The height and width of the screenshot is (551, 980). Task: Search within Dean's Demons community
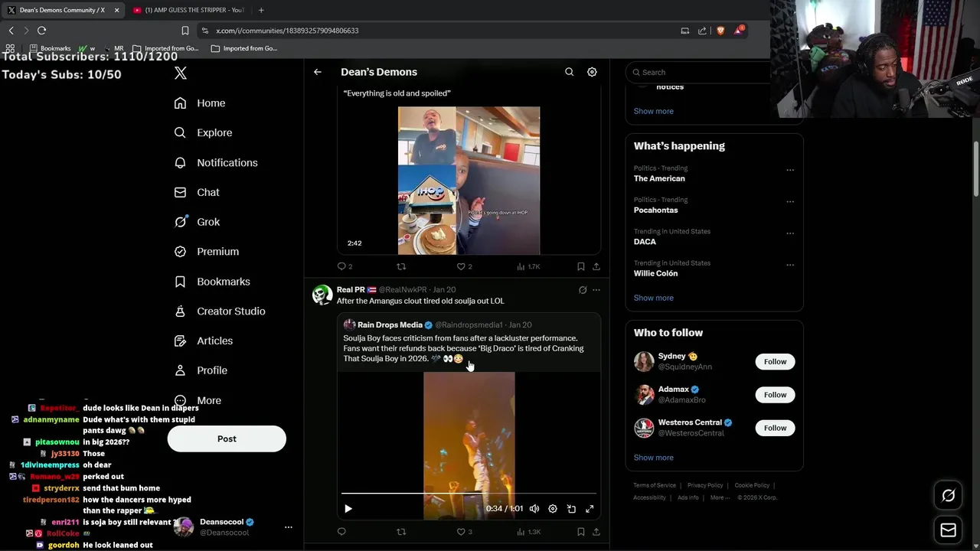point(569,72)
